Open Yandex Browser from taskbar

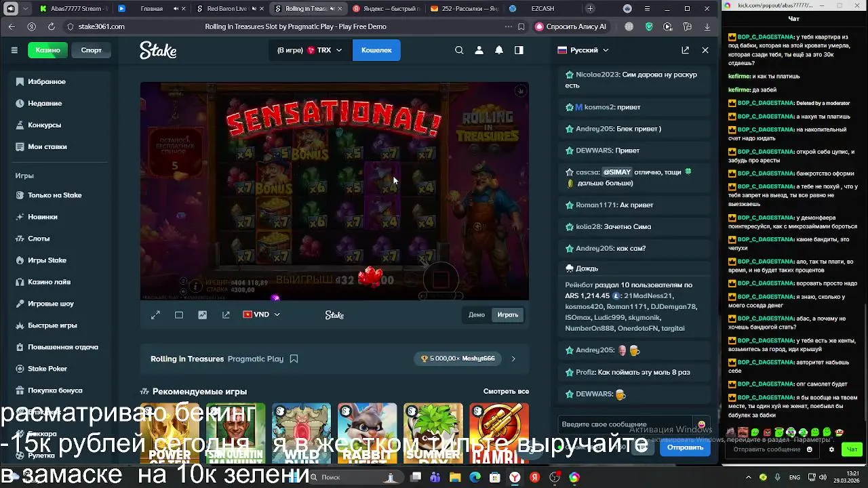click(515, 477)
